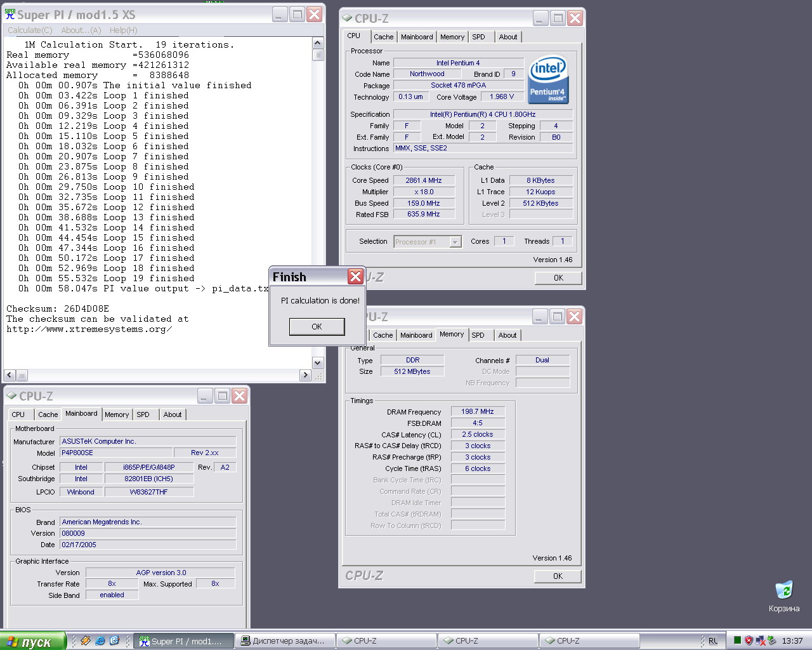The width and height of the screenshot is (812, 650).
Task: Click the Super PI title bar icon
Action: tap(10, 14)
